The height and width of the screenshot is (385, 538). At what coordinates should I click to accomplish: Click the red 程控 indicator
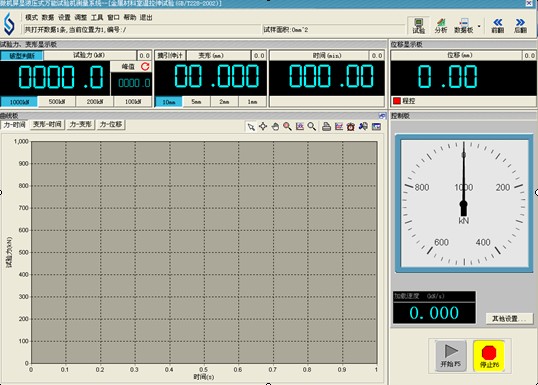click(397, 101)
